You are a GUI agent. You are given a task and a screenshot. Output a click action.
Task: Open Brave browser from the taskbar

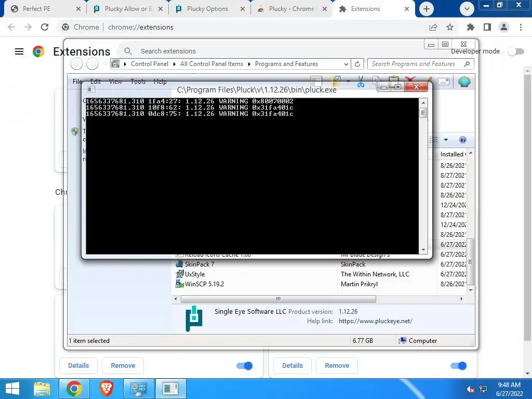click(106, 389)
